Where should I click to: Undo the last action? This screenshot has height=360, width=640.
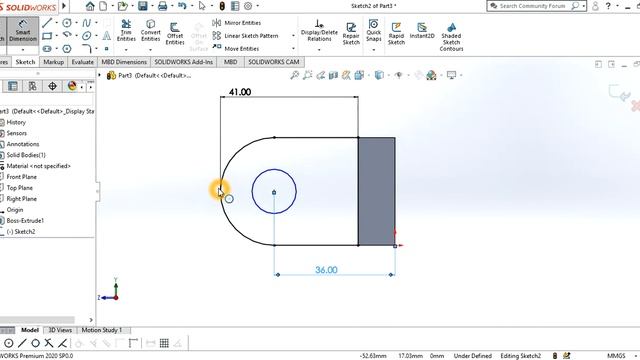point(182,6)
